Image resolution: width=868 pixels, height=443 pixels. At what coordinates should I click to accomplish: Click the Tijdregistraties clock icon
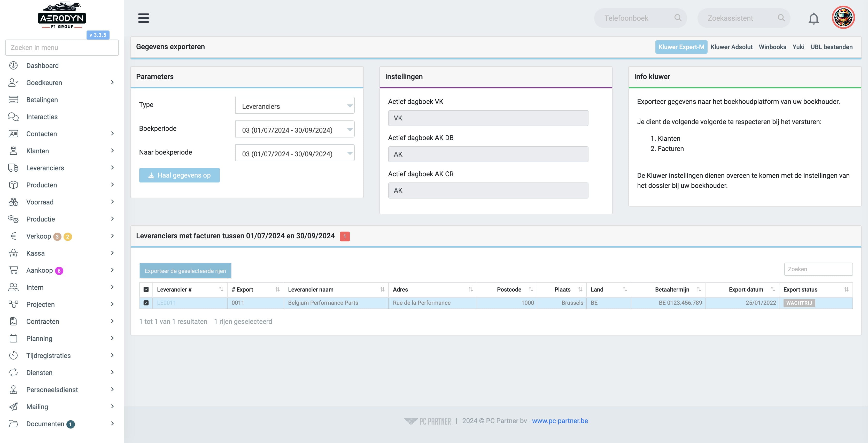tap(13, 355)
